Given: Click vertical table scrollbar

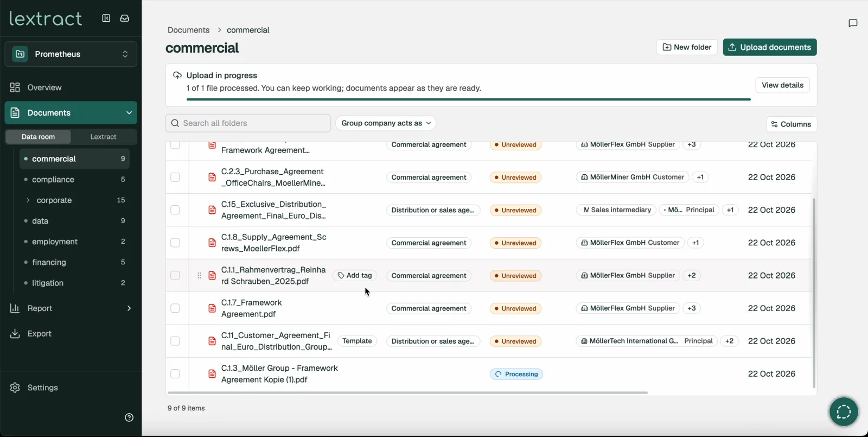Looking at the screenshot, I should 814,293.
